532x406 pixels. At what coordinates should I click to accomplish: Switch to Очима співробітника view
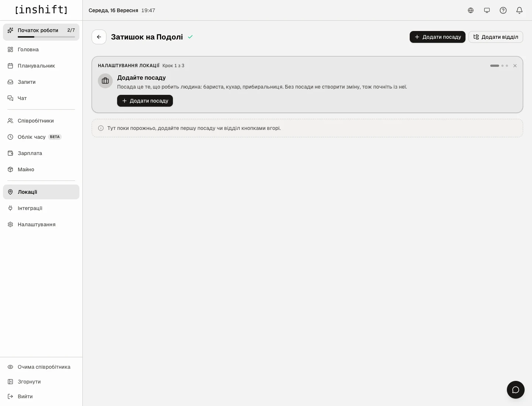pyautogui.click(x=41, y=367)
